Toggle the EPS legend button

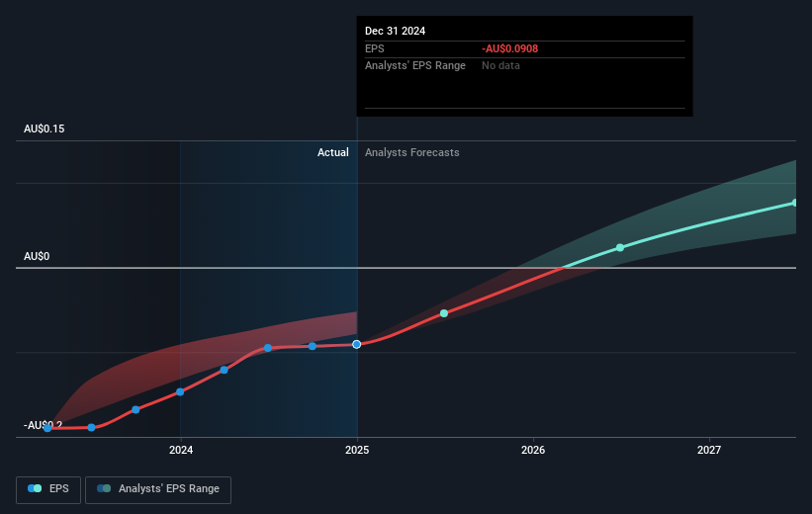(48, 489)
